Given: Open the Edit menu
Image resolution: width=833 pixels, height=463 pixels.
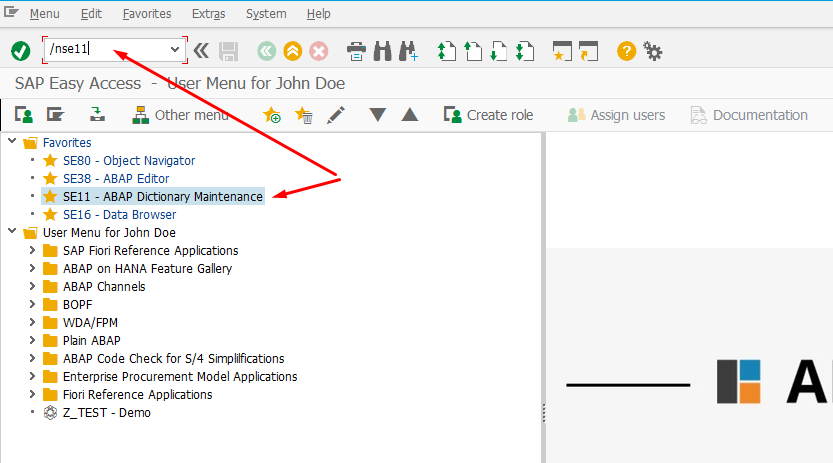Looking at the screenshot, I should [x=91, y=14].
